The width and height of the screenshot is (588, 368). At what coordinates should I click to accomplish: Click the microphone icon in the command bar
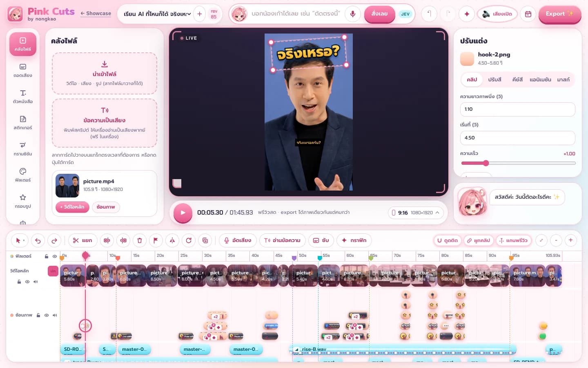click(353, 14)
